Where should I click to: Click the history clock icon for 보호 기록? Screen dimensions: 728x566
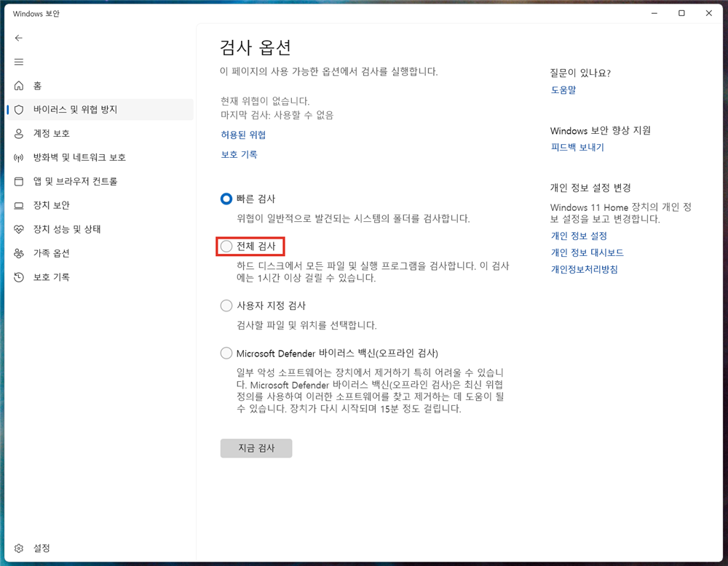tap(19, 277)
